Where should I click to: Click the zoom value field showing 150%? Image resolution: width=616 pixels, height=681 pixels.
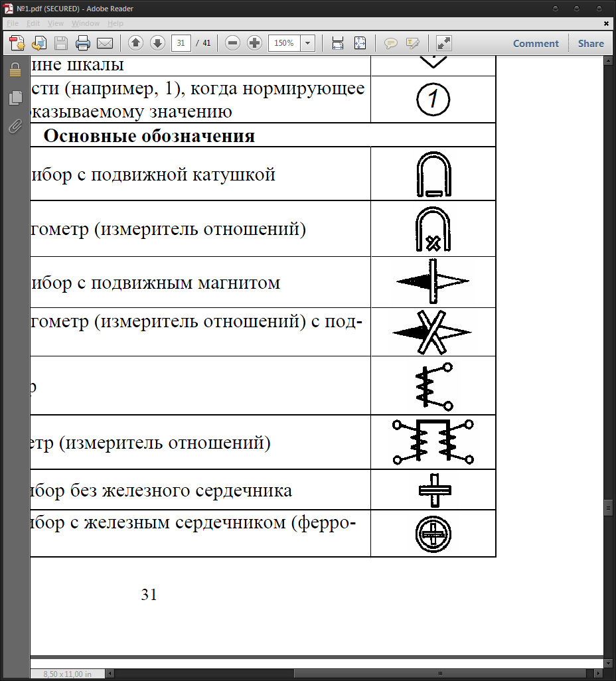[284, 43]
